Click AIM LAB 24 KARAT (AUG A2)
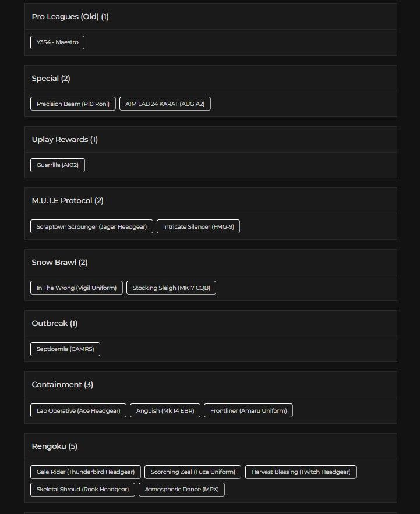 (x=165, y=104)
